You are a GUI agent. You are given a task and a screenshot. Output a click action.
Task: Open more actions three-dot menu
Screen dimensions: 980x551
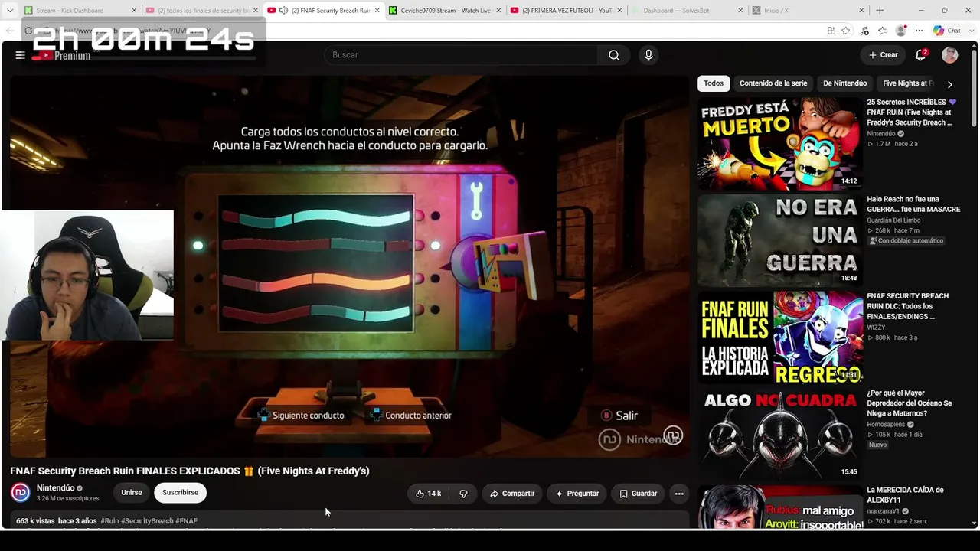pyautogui.click(x=679, y=494)
